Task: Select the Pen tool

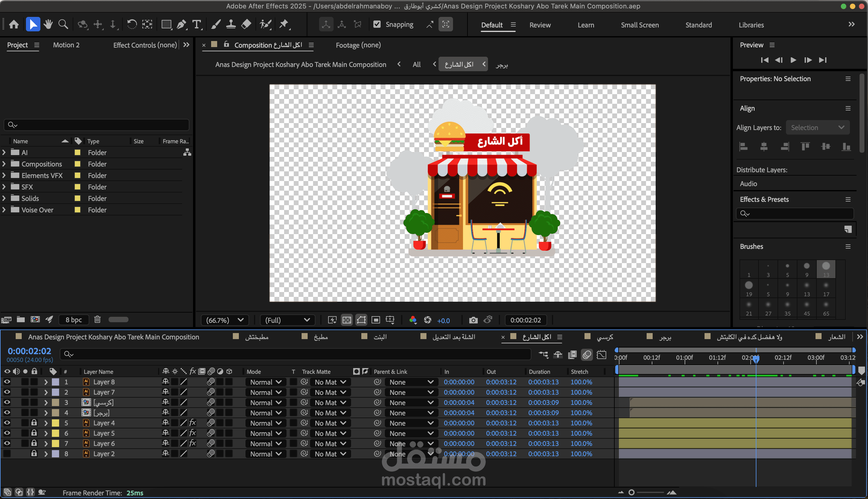Action: coord(181,25)
